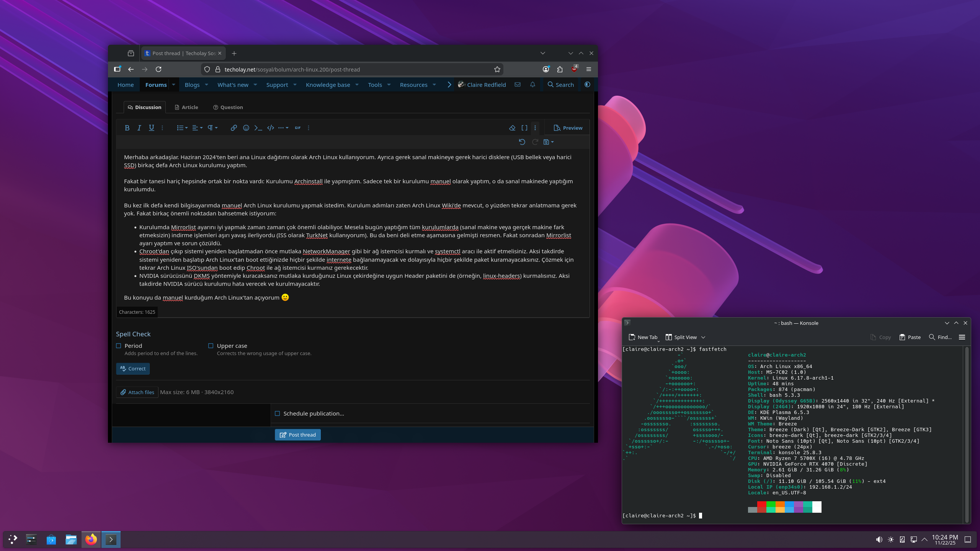Expand the Blogs menu arrow
The image size is (980, 551).
click(x=206, y=85)
